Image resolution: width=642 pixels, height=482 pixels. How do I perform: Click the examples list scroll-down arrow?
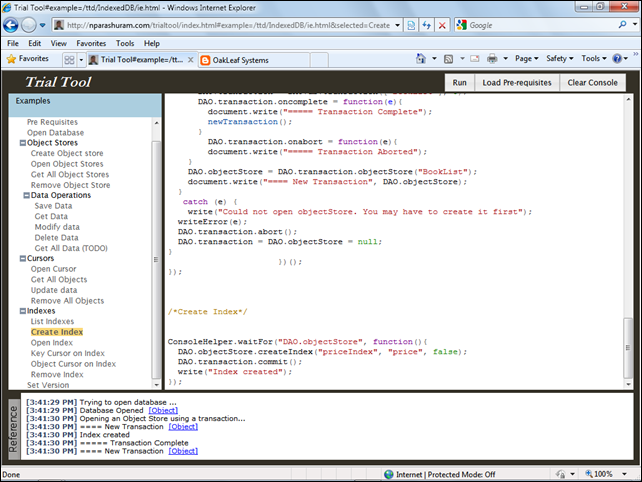(156, 385)
